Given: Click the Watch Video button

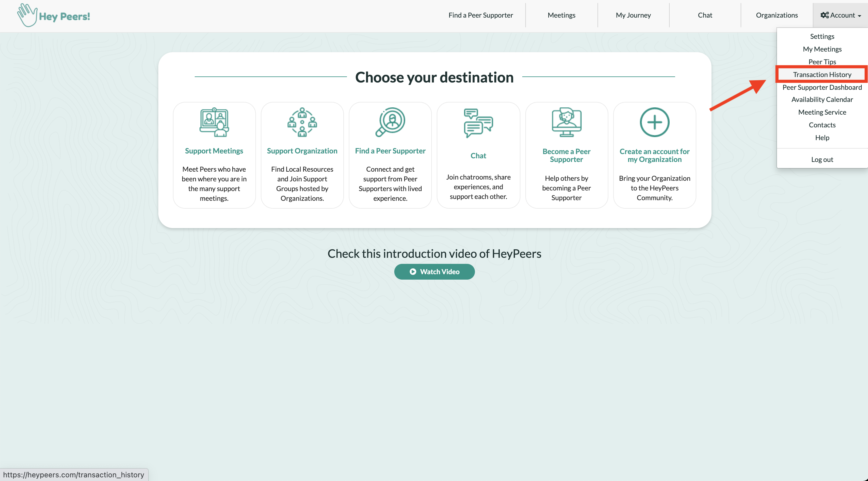Looking at the screenshot, I should (434, 271).
